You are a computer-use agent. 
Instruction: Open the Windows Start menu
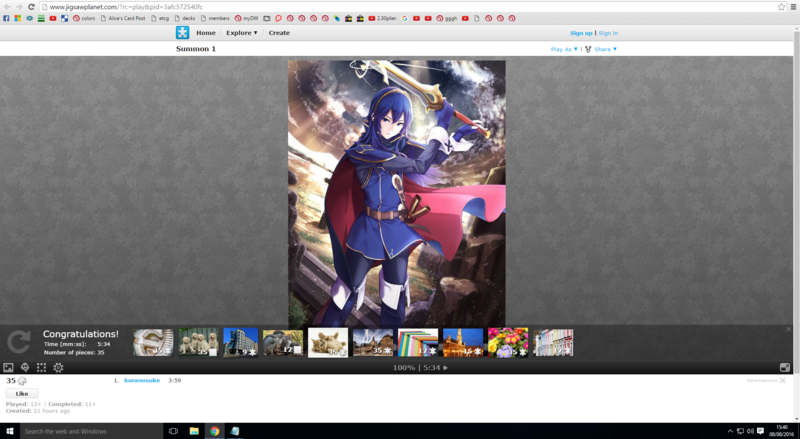[9, 431]
